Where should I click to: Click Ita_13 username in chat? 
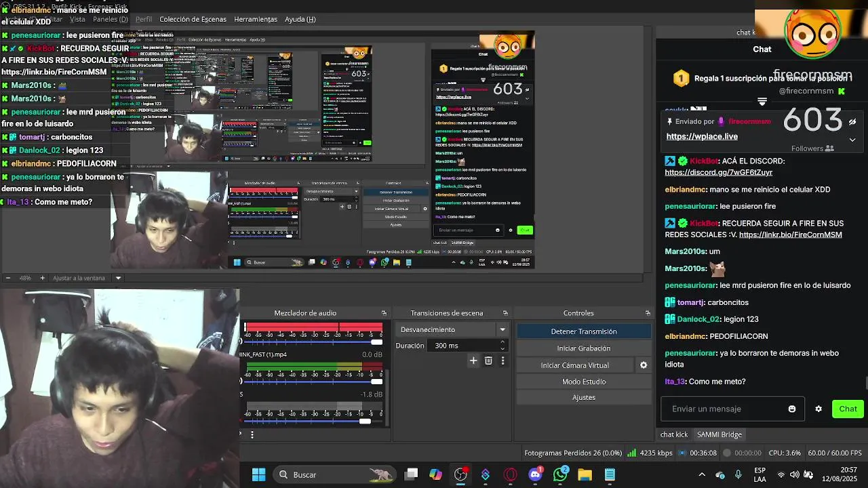[675, 382]
